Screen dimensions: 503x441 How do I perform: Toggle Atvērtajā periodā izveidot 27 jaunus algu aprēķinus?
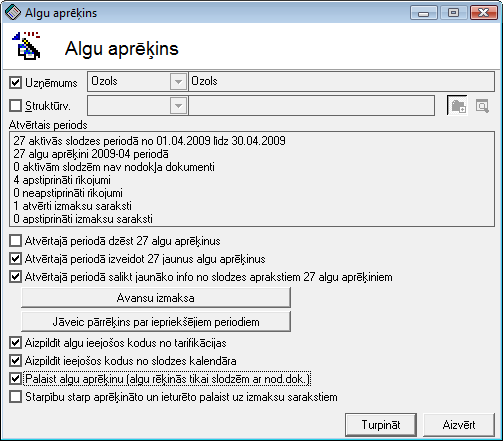[16, 259]
